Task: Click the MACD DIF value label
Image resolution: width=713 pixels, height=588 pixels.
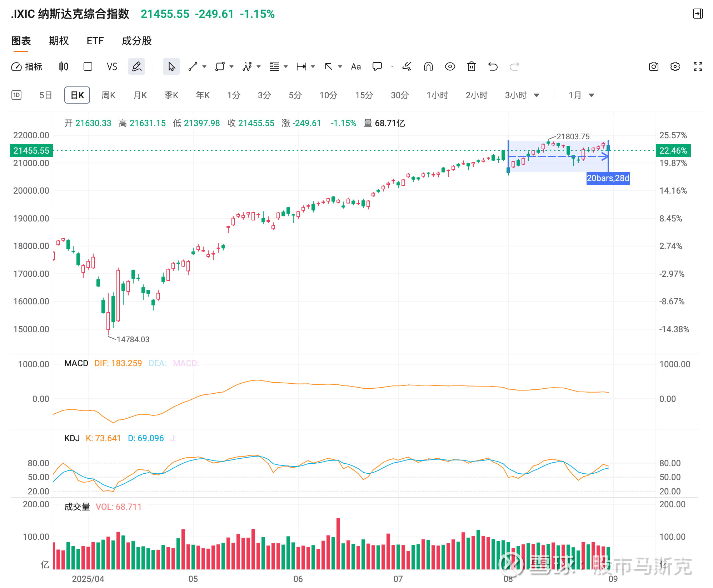Action: 118,363
